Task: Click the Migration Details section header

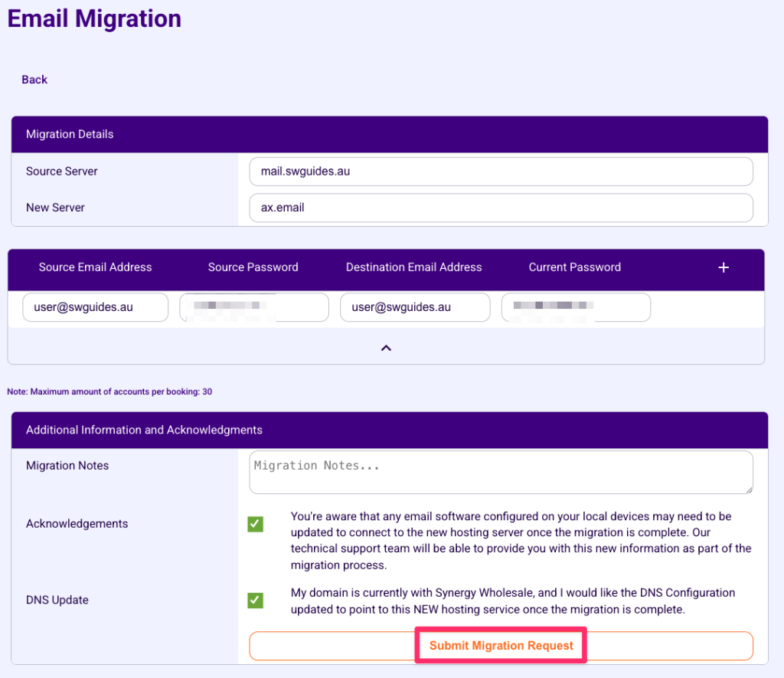Action: (69, 134)
